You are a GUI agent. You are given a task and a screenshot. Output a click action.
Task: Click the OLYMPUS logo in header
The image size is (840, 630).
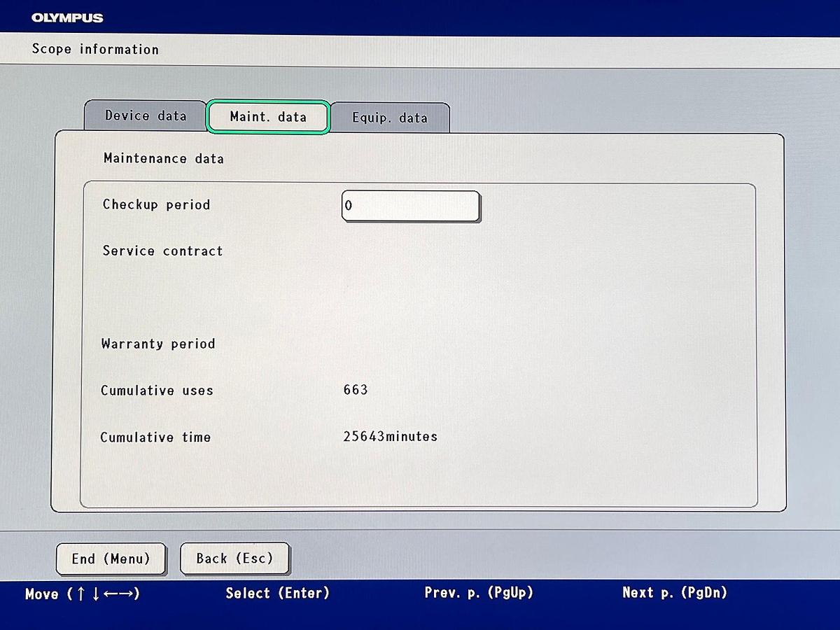point(67,17)
